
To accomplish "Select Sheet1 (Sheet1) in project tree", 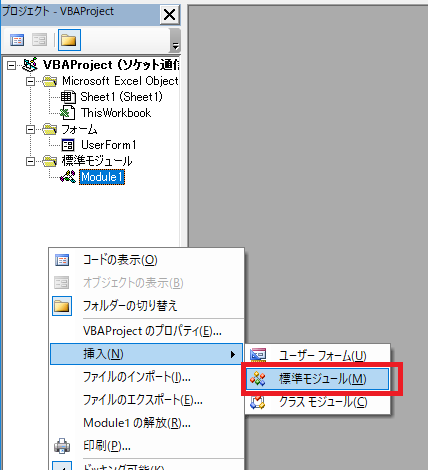I will [x=121, y=97].
